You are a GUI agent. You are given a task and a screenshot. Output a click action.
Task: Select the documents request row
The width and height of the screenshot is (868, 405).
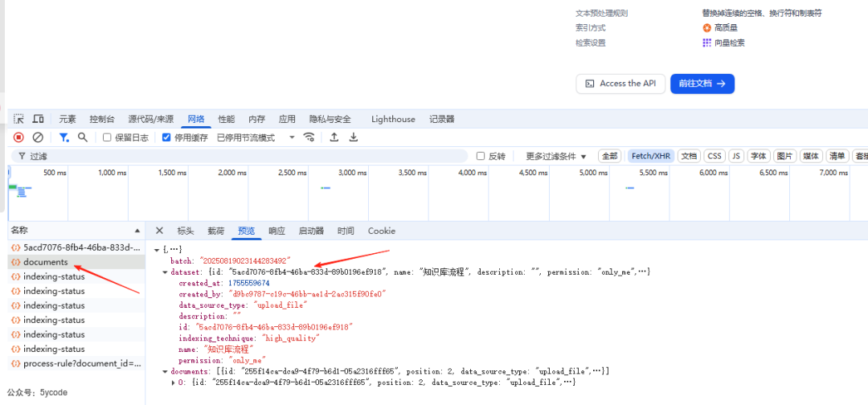pyautogui.click(x=76, y=262)
